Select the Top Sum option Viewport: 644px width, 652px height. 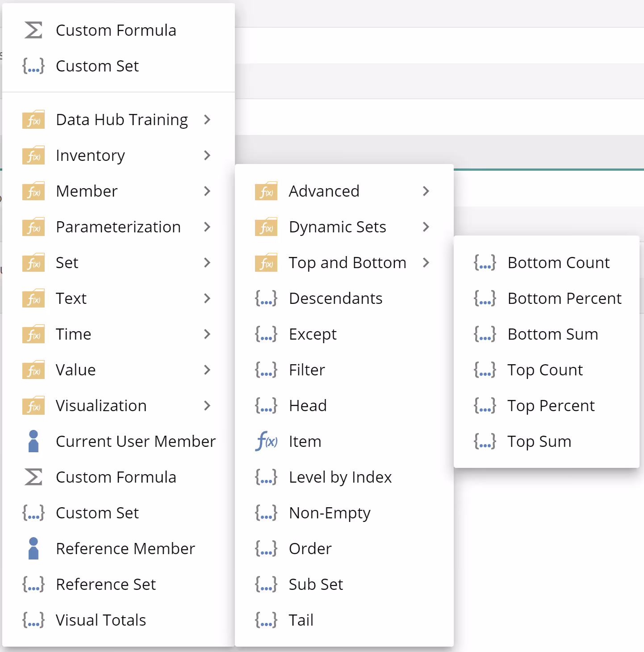point(539,442)
